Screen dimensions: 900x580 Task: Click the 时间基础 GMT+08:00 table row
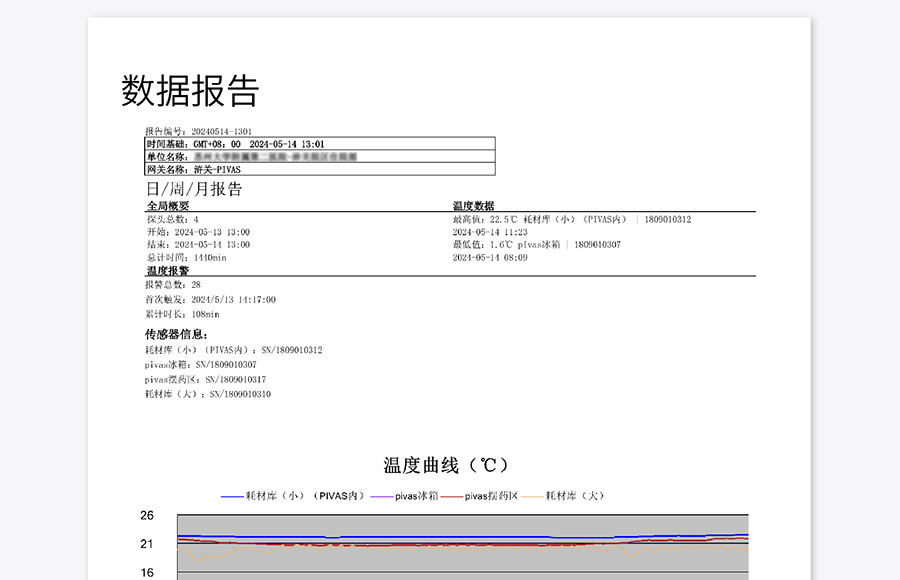point(320,144)
